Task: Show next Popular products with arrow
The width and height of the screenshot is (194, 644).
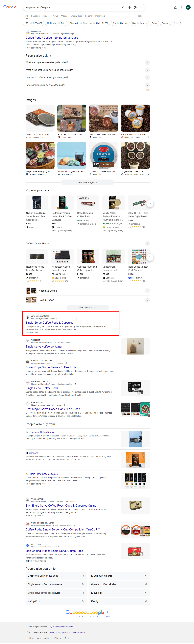Action: (150, 203)
